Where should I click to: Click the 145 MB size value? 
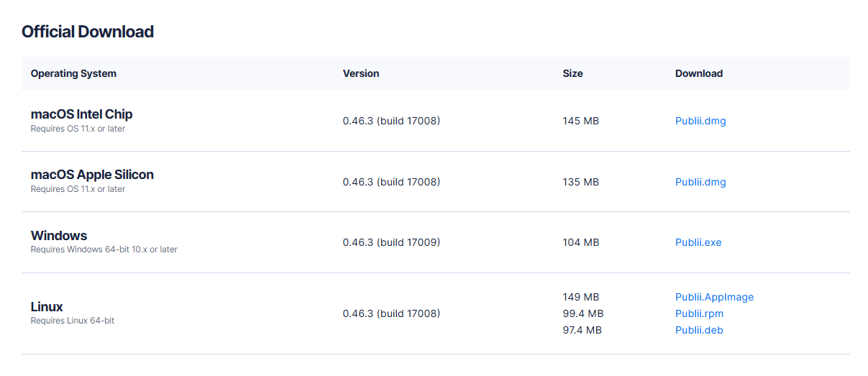click(x=580, y=121)
